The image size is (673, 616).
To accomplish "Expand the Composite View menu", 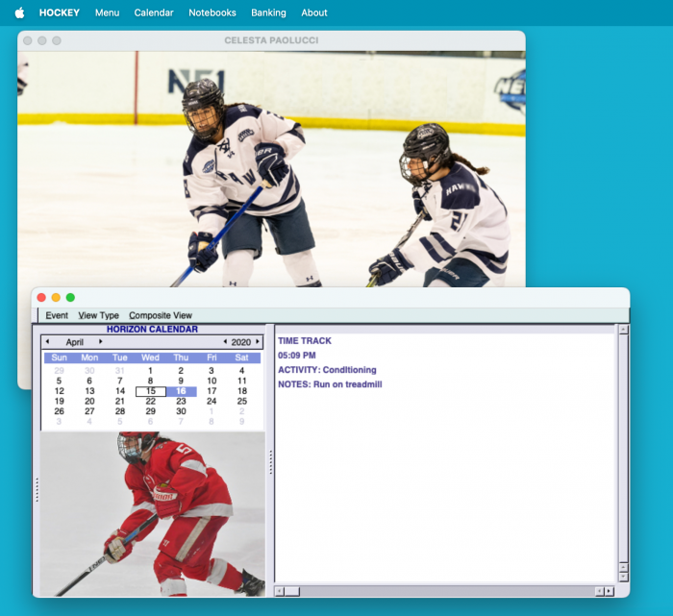I will point(161,315).
